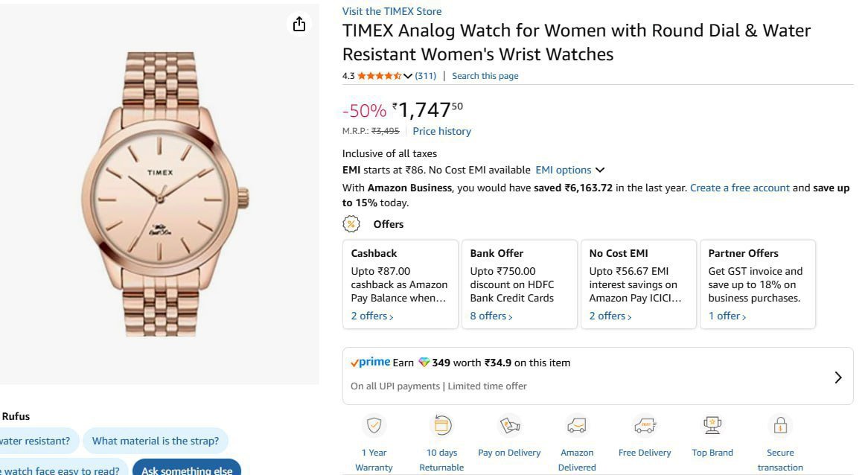Click the Secure transaction lock icon
This screenshot has width=868, height=475.
[x=780, y=425]
